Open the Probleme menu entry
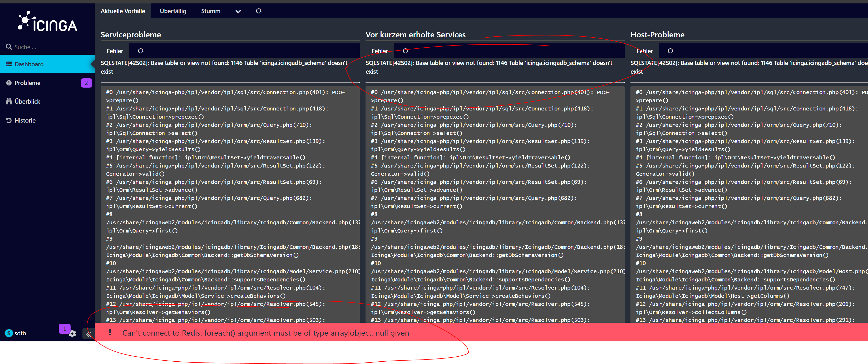Viewport: 868px width, 364px height. coord(47,83)
